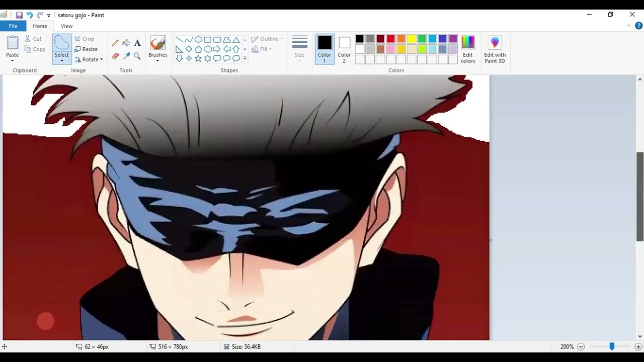The width and height of the screenshot is (644, 362).
Task: Select the Text tool
Action: click(x=137, y=43)
